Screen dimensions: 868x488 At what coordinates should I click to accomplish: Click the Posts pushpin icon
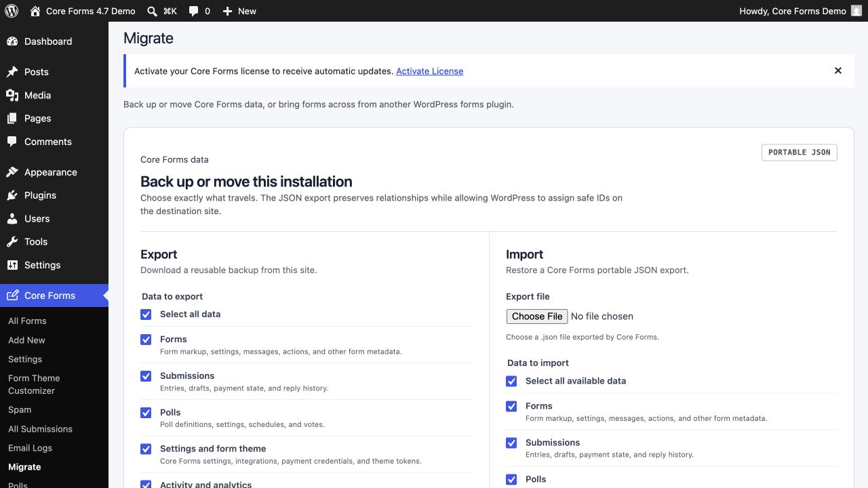click(x=12, y=72)
